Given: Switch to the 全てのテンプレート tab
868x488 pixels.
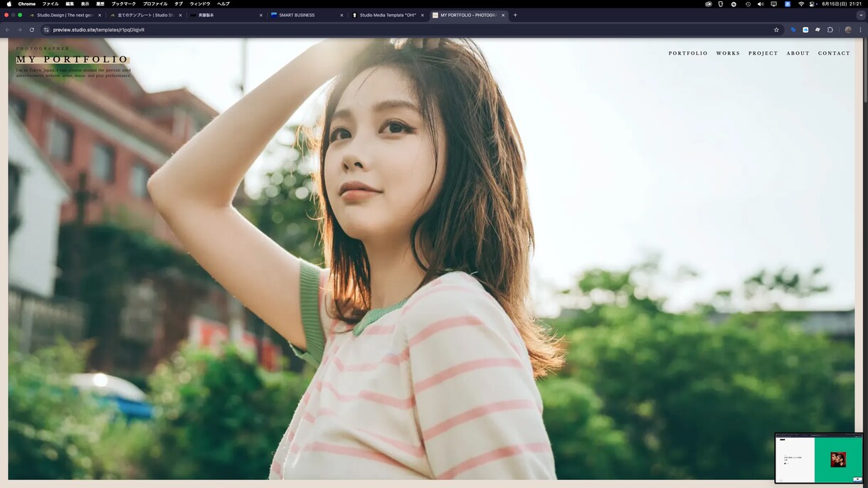Looking at the screenshot, I should [x=146, y=15].
